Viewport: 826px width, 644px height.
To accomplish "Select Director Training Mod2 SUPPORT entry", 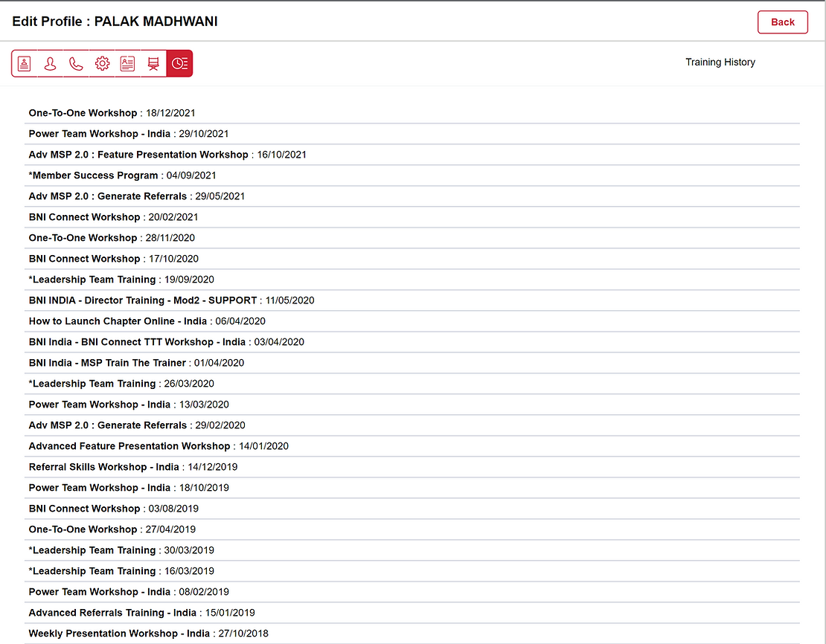I will [171, 300].
